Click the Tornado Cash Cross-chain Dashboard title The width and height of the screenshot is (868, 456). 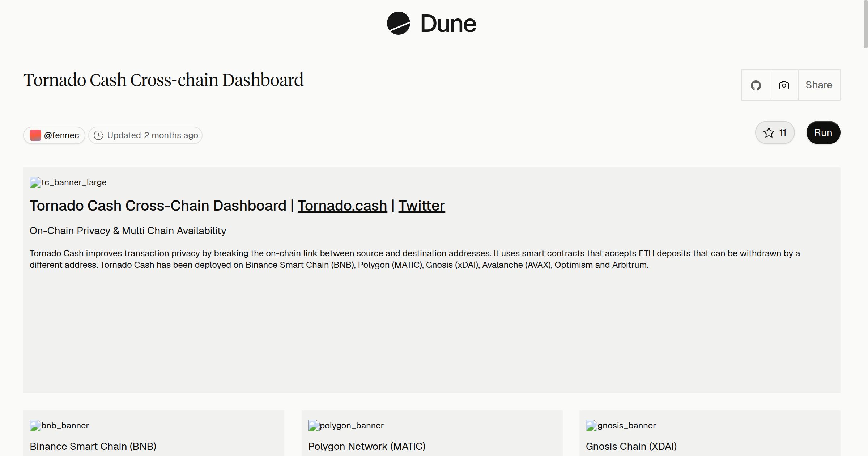[163, 80]
